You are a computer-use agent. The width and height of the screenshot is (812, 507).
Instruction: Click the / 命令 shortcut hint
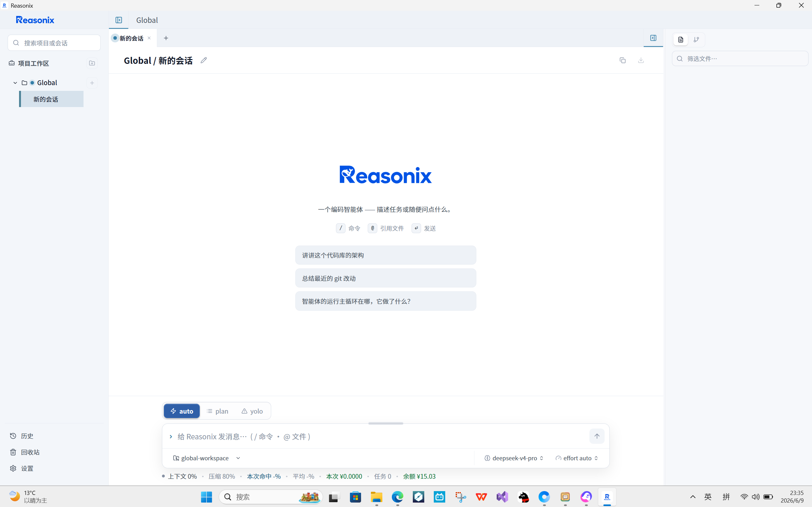point(348,228)
